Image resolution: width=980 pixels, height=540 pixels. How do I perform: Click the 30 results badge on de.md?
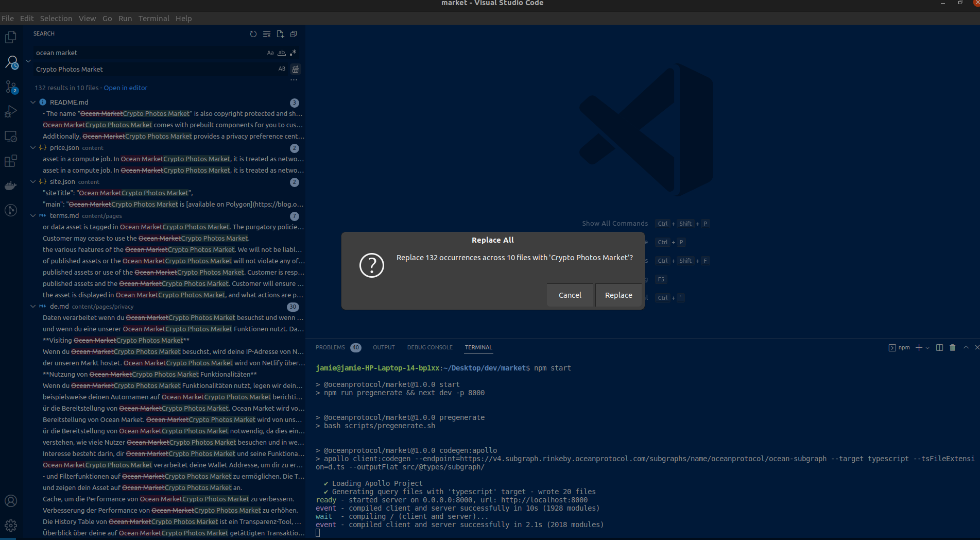click(x=293, y=307)
